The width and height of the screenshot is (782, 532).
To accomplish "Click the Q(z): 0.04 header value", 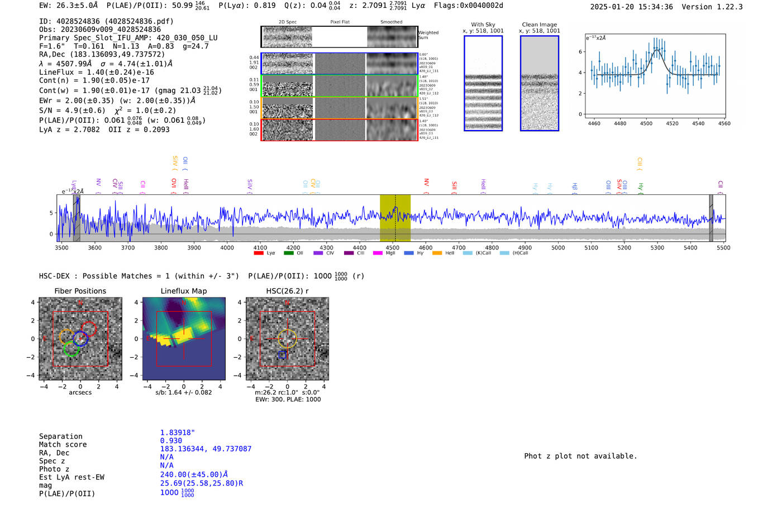I will pyautogui.click(x=312, y=5).
